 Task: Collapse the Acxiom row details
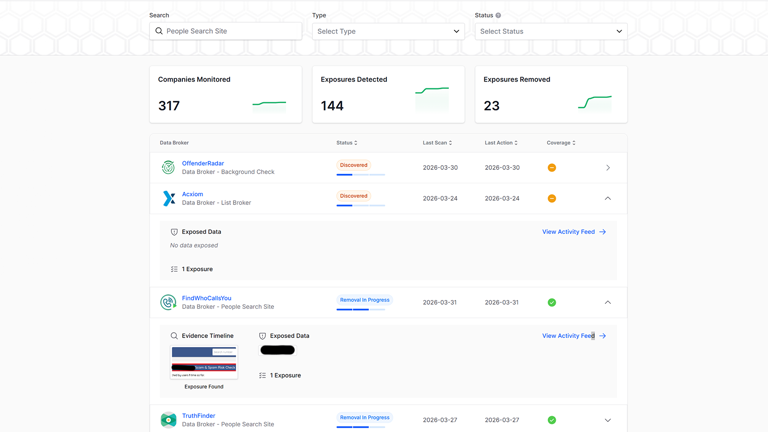tap(607, 199)
